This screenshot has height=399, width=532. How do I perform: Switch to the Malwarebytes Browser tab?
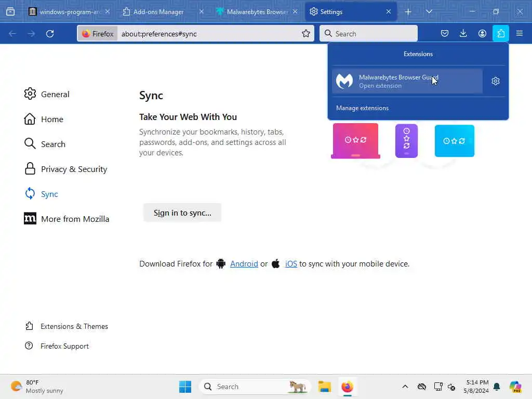coord(257,12)
